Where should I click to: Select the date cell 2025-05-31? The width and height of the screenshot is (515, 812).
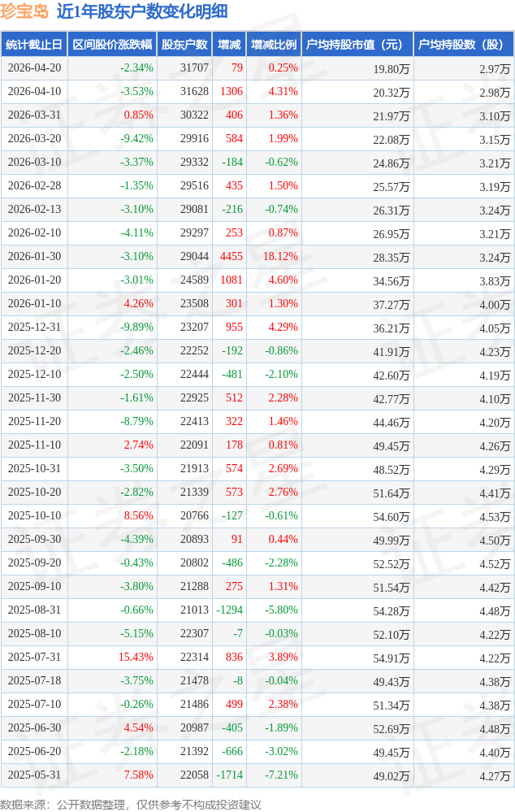[34, 775]
